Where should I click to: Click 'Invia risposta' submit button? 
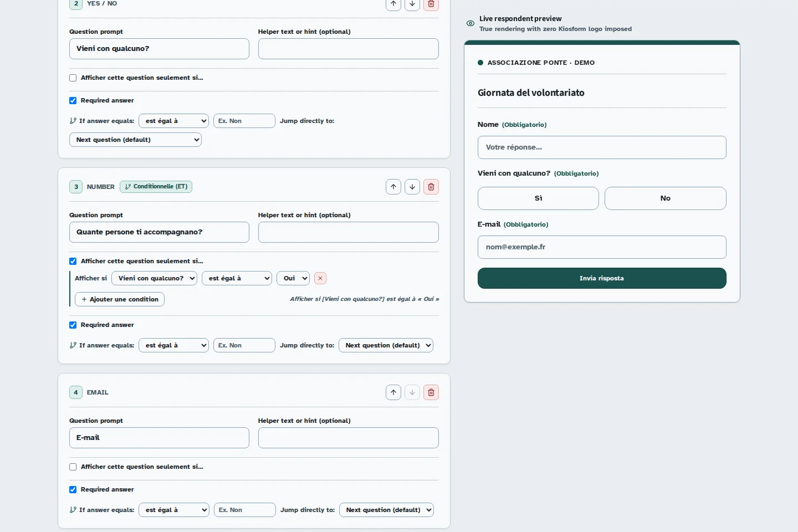(x=602, y=278)
